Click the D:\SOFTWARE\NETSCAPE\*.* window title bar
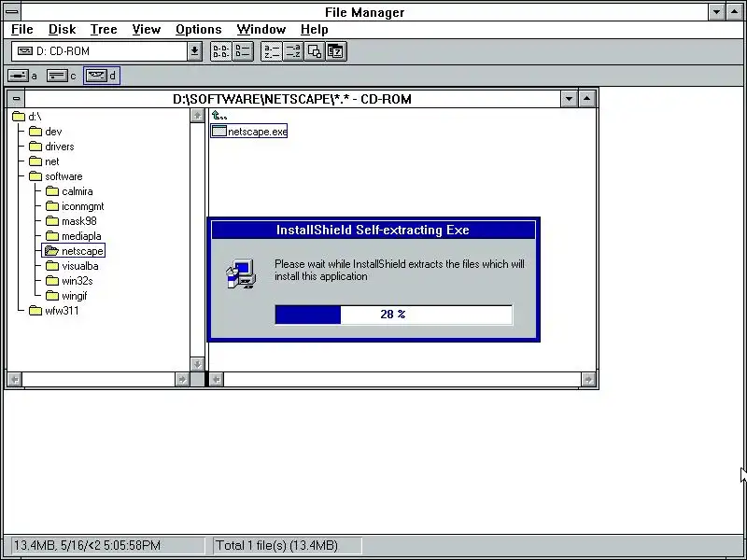 292,99
